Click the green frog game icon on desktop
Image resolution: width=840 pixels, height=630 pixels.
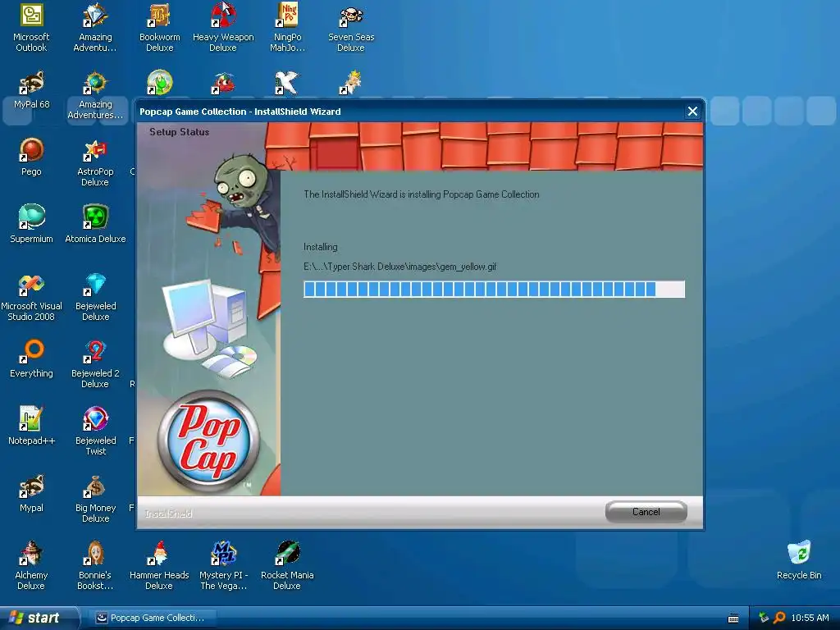(x=160, y=82)
